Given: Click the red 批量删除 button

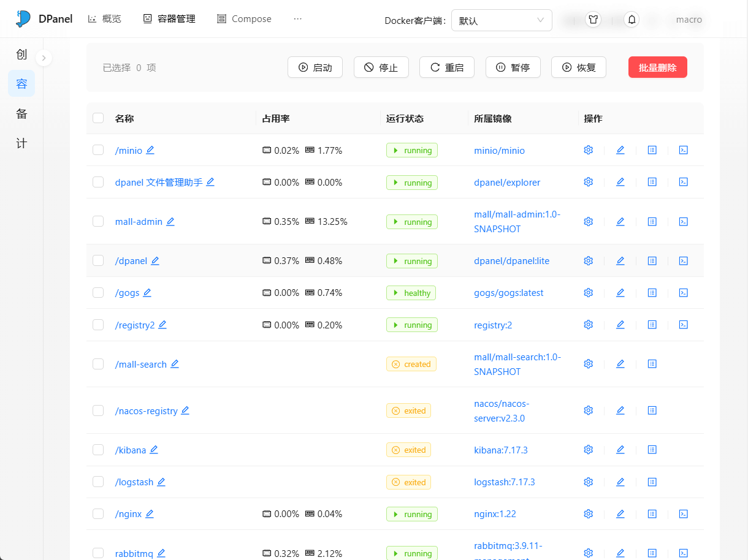Looking at the screenshot, I should tap(657, 67).
